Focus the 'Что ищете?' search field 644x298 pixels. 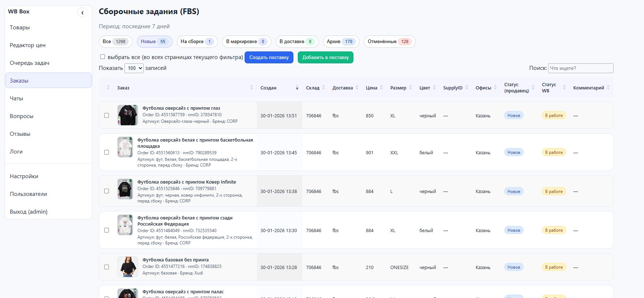(x=580, y=68)
